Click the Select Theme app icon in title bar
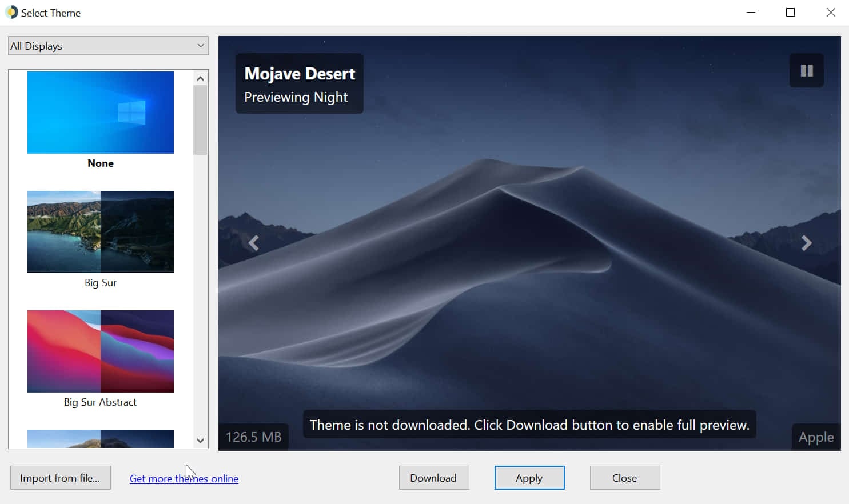The width and height of the screenshot is (849, 504). coord(11,13)
